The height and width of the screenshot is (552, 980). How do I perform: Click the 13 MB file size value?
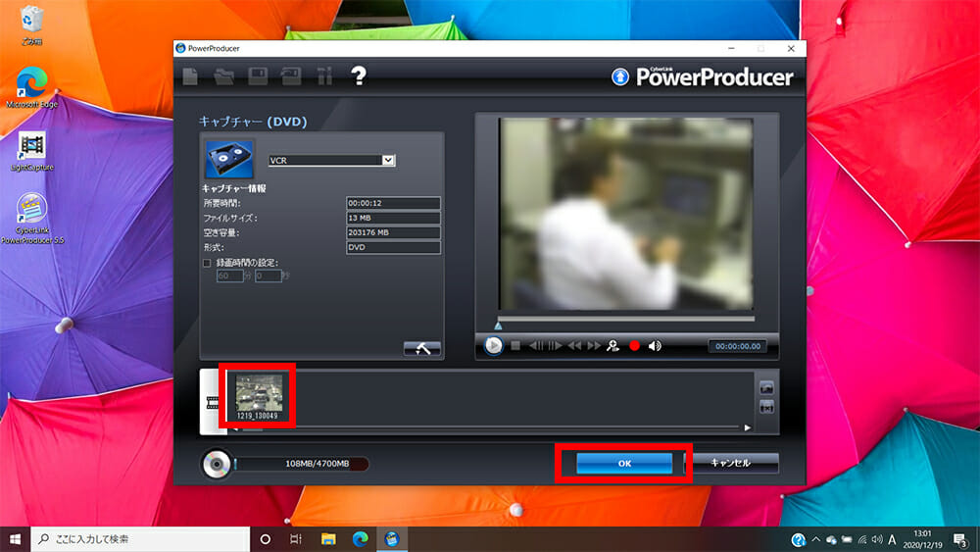pyautogui.click(x=393, y=219)
